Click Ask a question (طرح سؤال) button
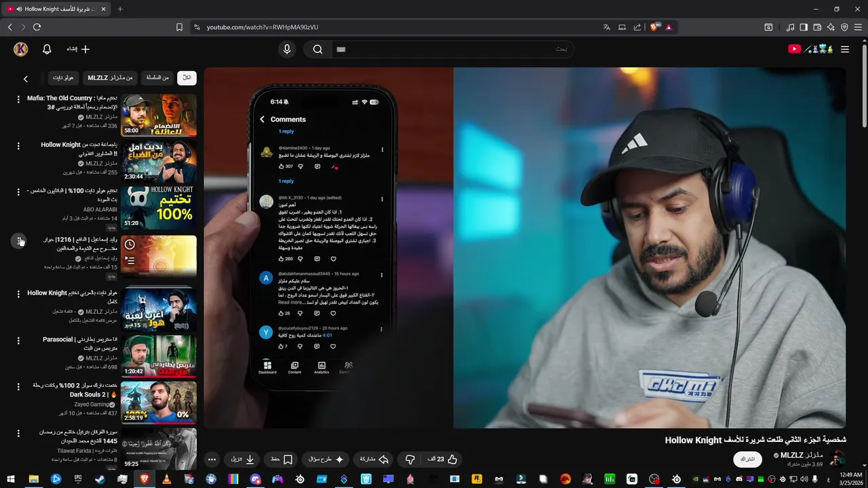 coord(326,459)
